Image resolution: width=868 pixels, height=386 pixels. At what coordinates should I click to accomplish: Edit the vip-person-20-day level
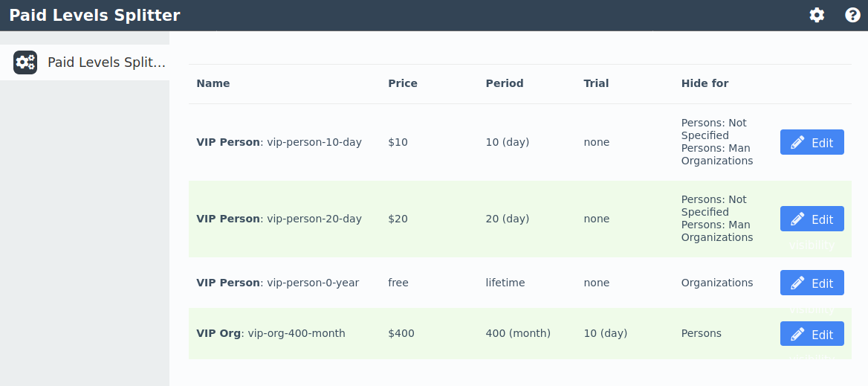point(812,219)
